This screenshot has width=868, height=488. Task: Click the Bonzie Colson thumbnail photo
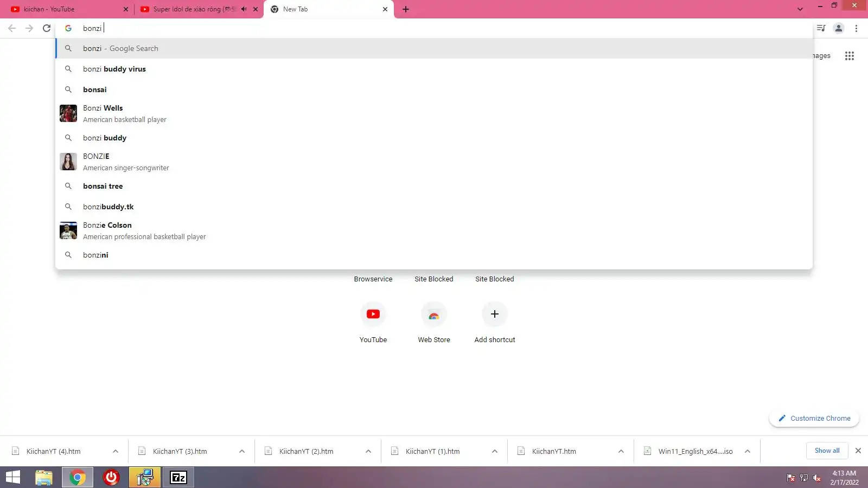point(68,230)
